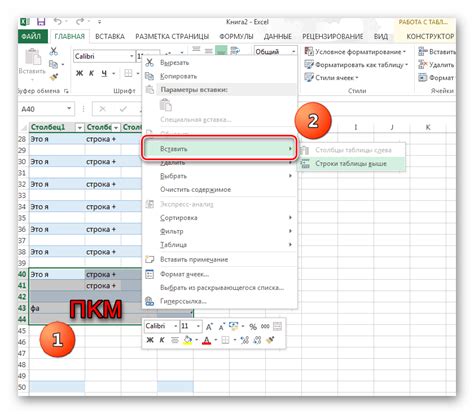Switch to the ВСТАВКА ribbon tab
This screenshot has height=414, width=474.
coord(110,36)
